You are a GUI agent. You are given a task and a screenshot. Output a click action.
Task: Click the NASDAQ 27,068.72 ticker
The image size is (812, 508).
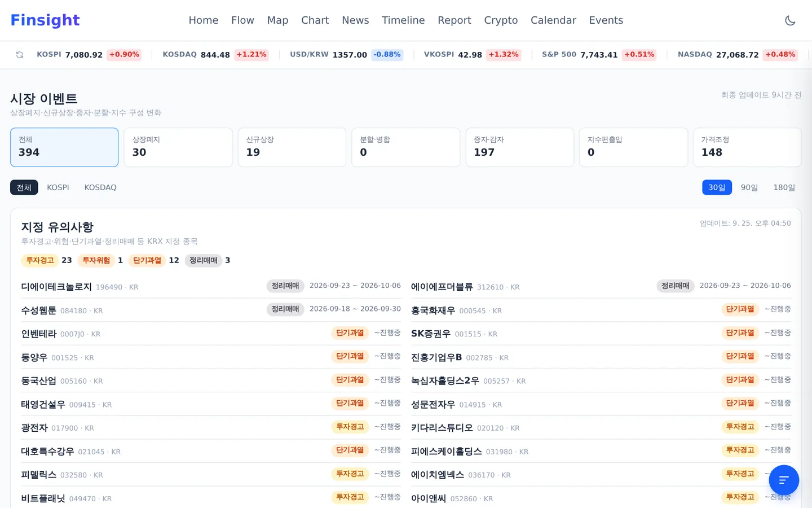tap(738, 55)
